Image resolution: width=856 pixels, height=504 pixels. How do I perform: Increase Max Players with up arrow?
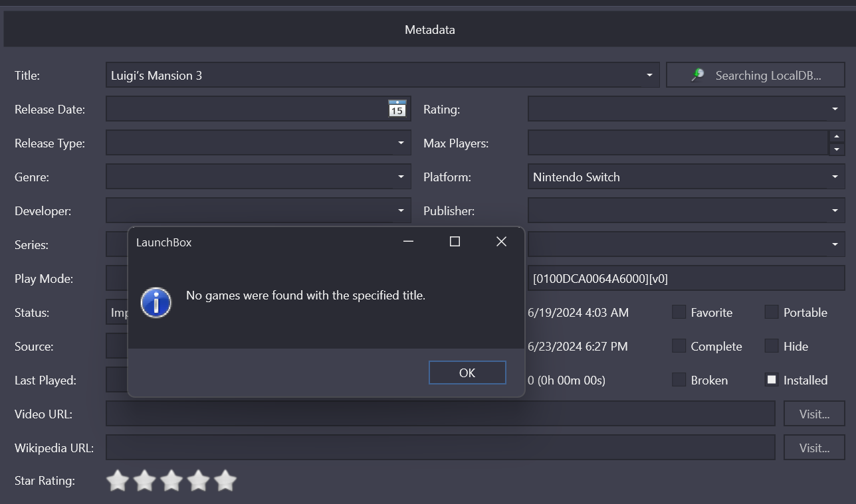(x=837, y=137)
